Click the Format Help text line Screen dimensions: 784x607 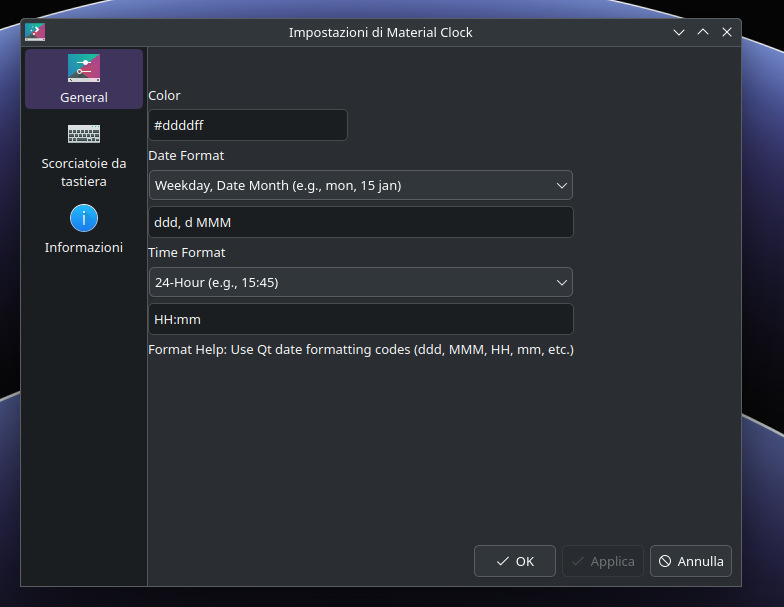[361, 350]
